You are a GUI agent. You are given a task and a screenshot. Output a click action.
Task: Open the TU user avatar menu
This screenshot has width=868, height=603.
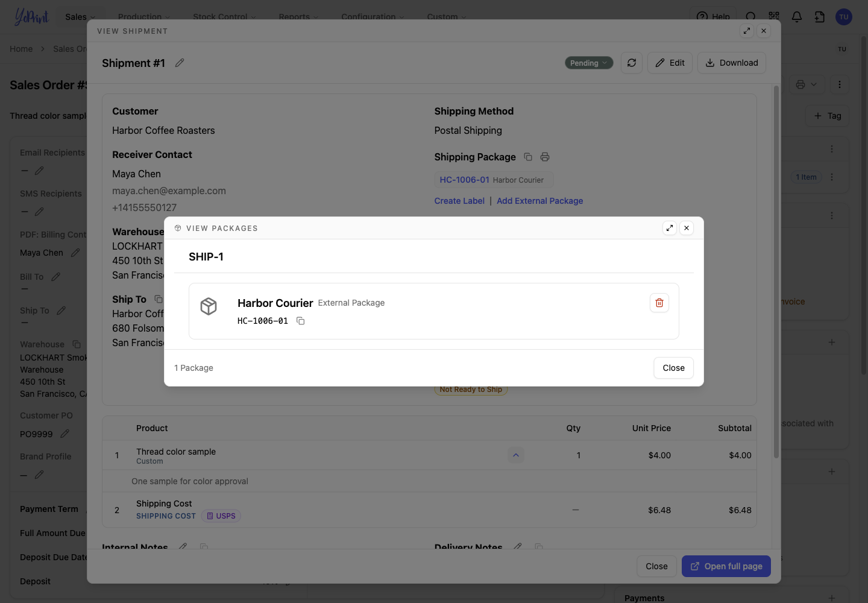click(x=844, y=17)
